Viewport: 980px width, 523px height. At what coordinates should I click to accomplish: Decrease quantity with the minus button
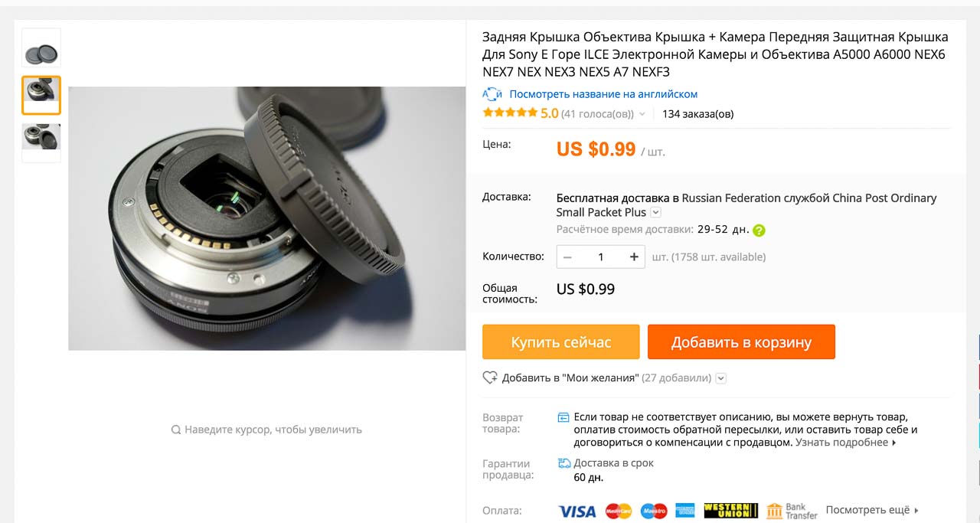pyautogui.click(x=567, y=257)
